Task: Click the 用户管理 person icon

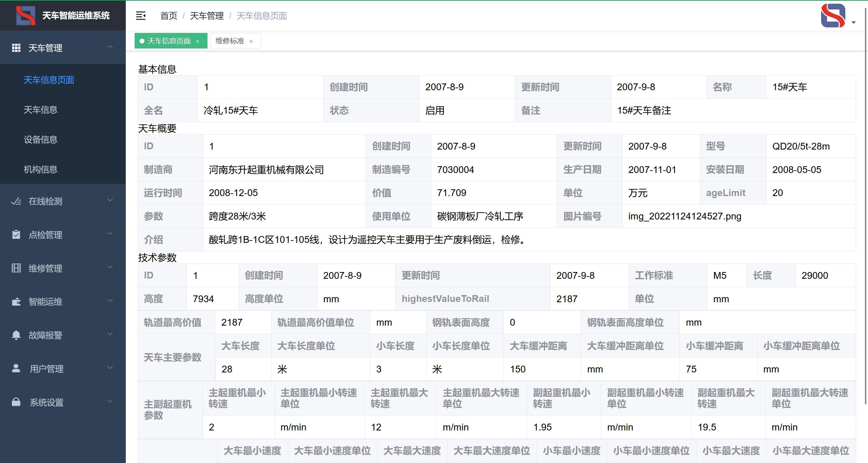Action: point(16,368)
